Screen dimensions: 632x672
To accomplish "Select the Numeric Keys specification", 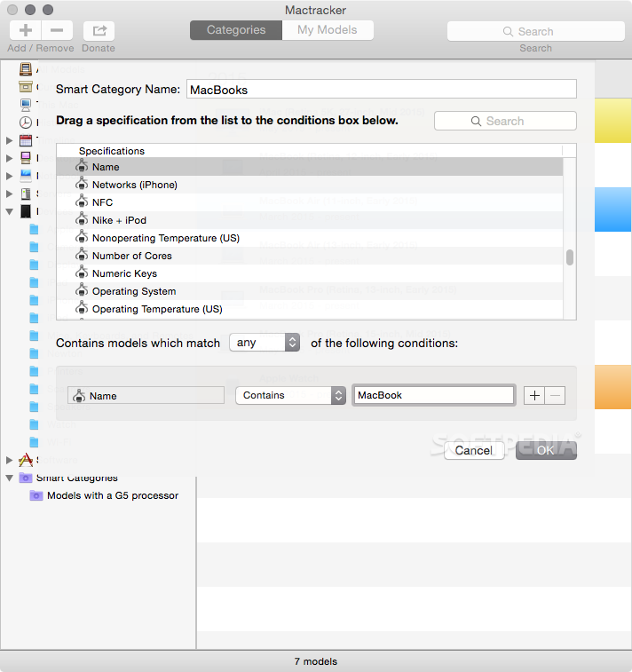I will (310, 273).
